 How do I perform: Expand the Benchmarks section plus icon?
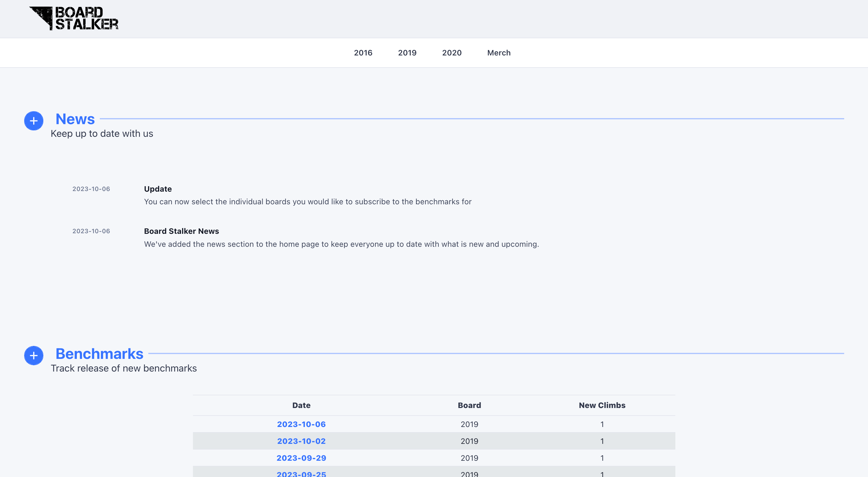pos(33,355)
